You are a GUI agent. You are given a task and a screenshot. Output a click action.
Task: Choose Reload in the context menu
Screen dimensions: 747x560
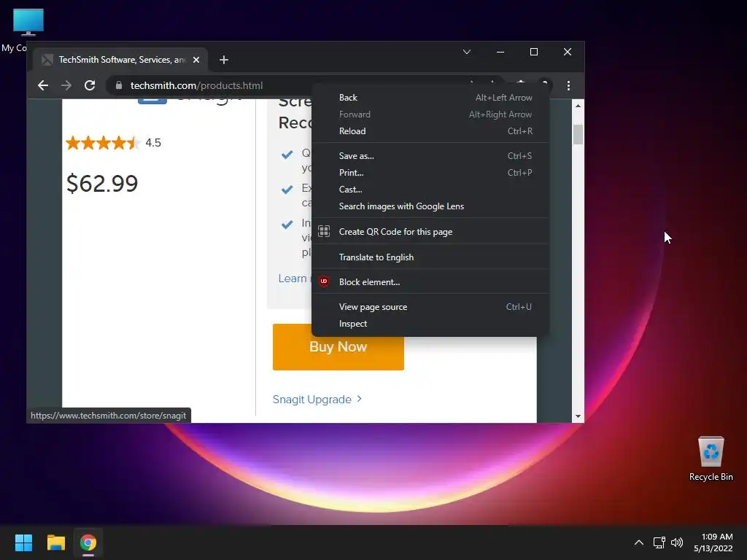(430, 131)
